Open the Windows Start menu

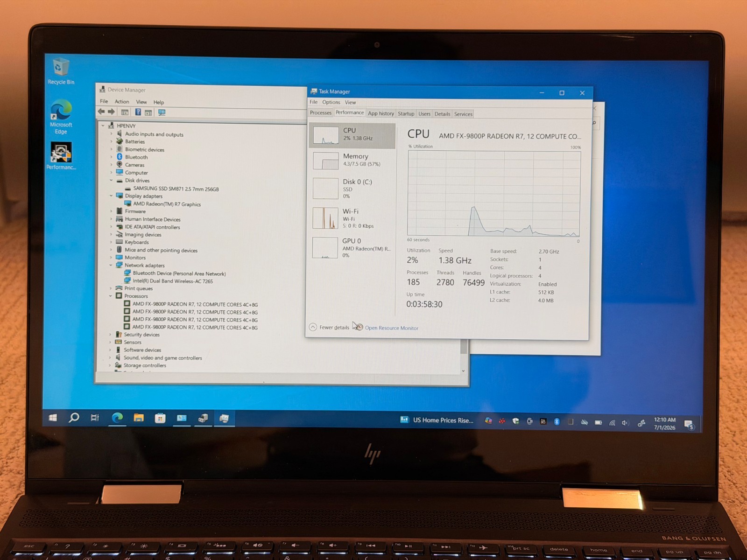(x=53, y=418)
